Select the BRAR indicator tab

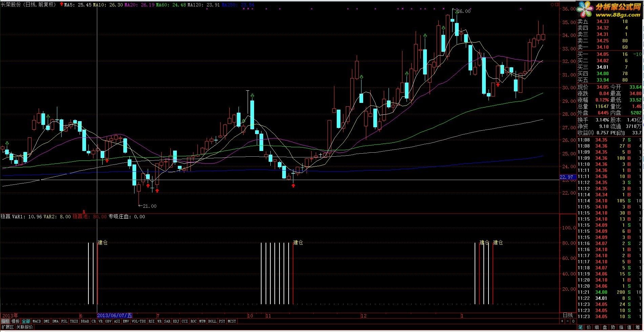[85, 321]
